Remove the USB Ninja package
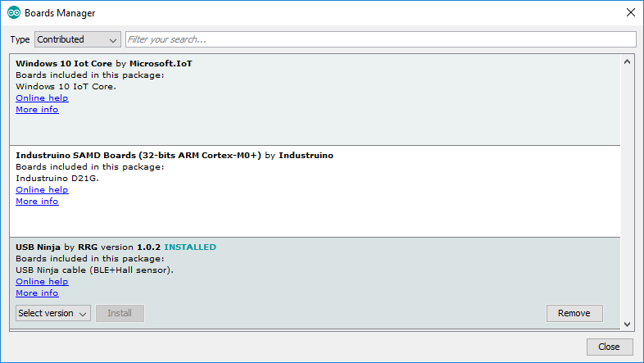This screenshot has width=644, height=363. pyautogui.click(x=574, y=313)
